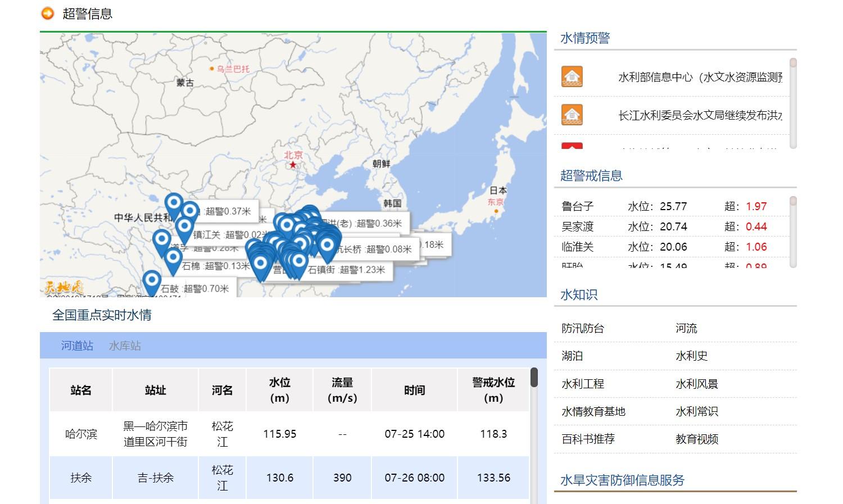Open the 湖泊 link
This screenshot has height=504, width=843.
(572, 356)
